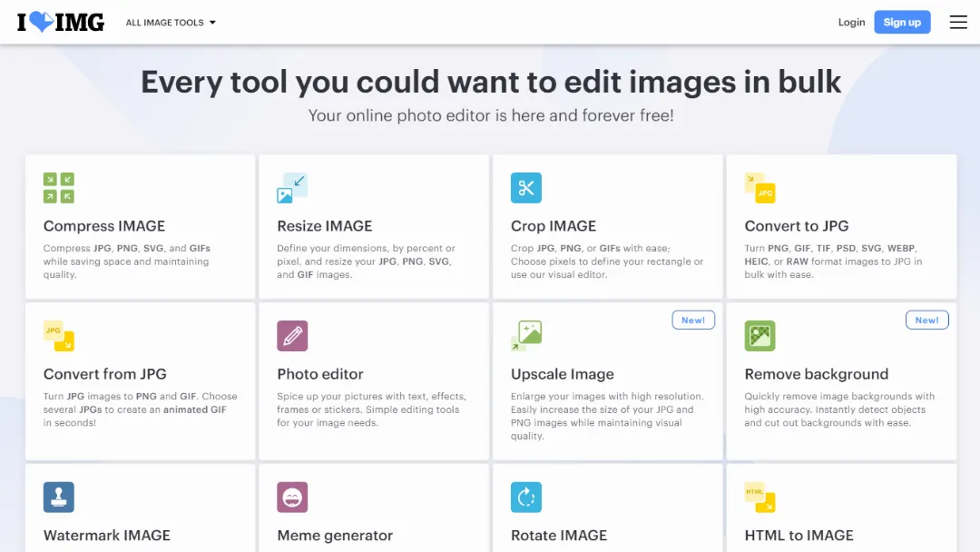Viewport: 980px width, 552px height.
Task: Open the Crop IMAGE tool title
Action: 554,226
